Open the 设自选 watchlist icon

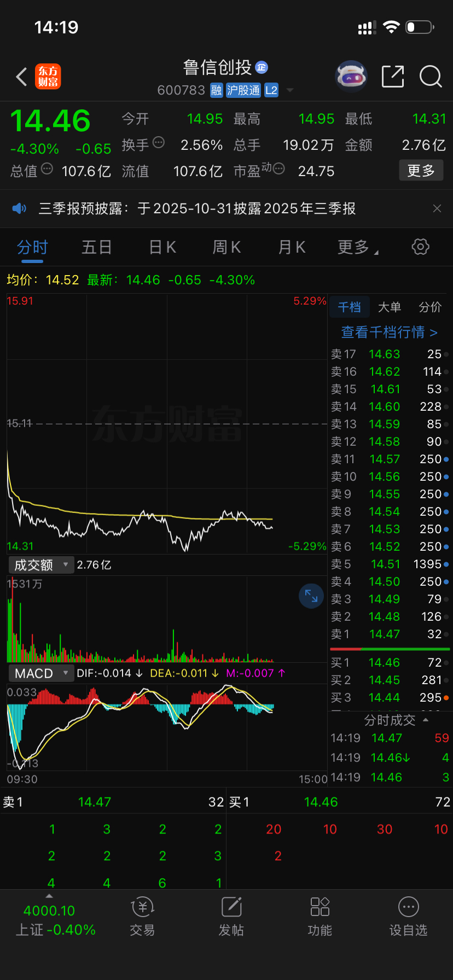408,917
